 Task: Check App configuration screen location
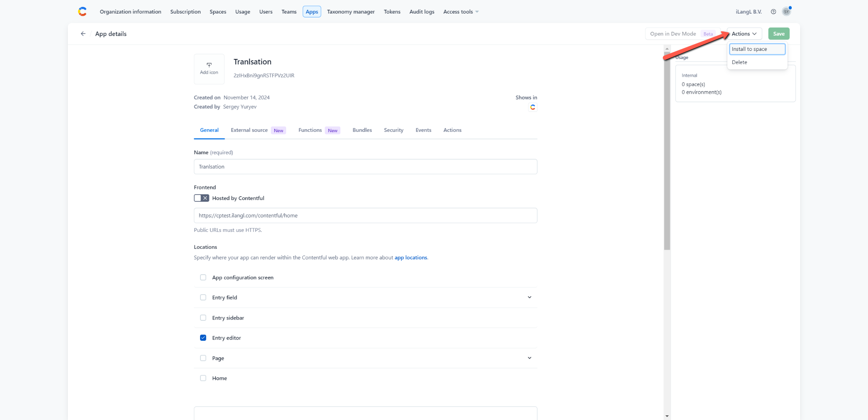(203, 278)
